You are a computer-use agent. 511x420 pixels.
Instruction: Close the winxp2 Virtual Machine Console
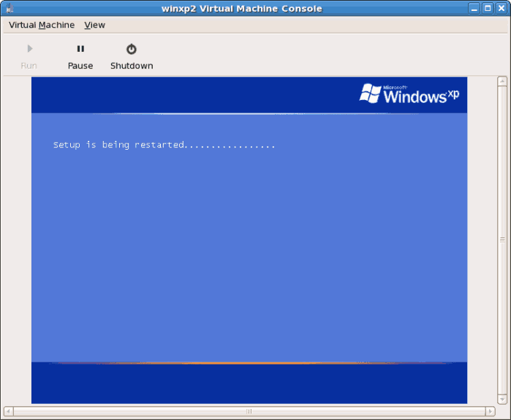501,9
